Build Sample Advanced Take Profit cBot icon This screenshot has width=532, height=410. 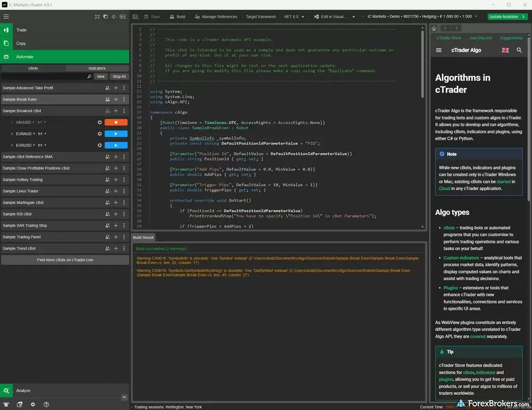[x=107, y=88]
